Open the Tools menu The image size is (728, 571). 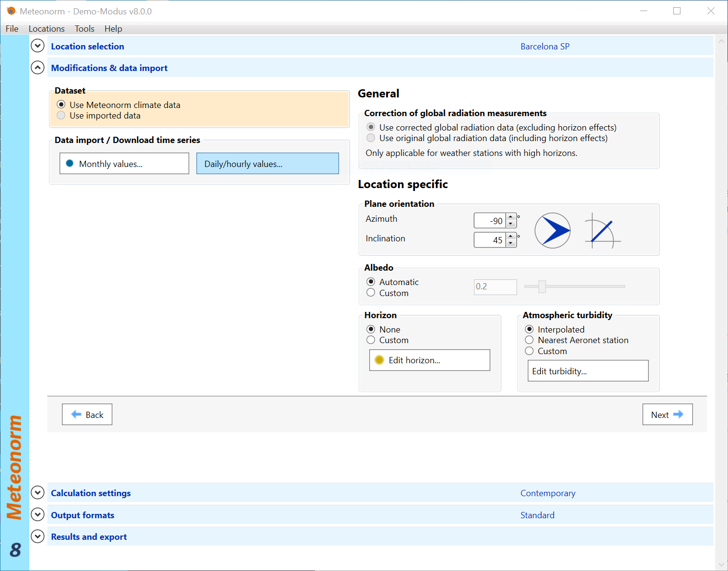(85, 29)
